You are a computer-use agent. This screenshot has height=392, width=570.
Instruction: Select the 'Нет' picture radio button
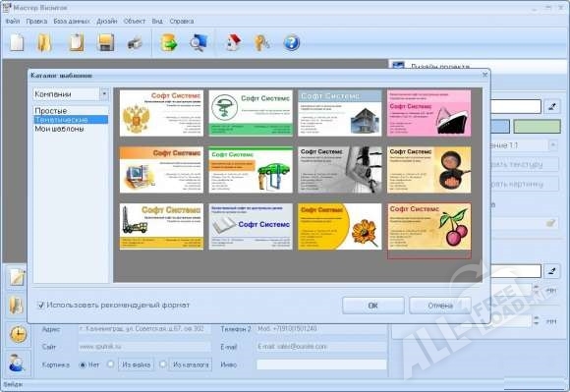tap(83, 364)
